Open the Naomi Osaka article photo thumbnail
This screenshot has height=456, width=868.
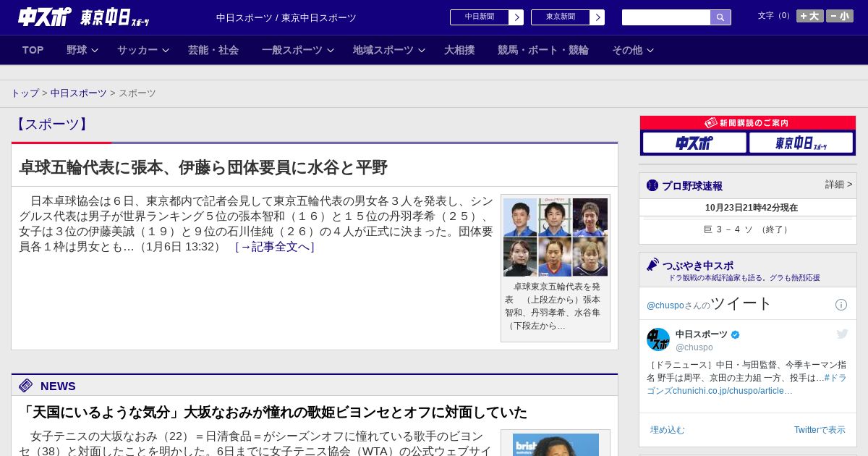pyautogui.click(x=556, y=444)
